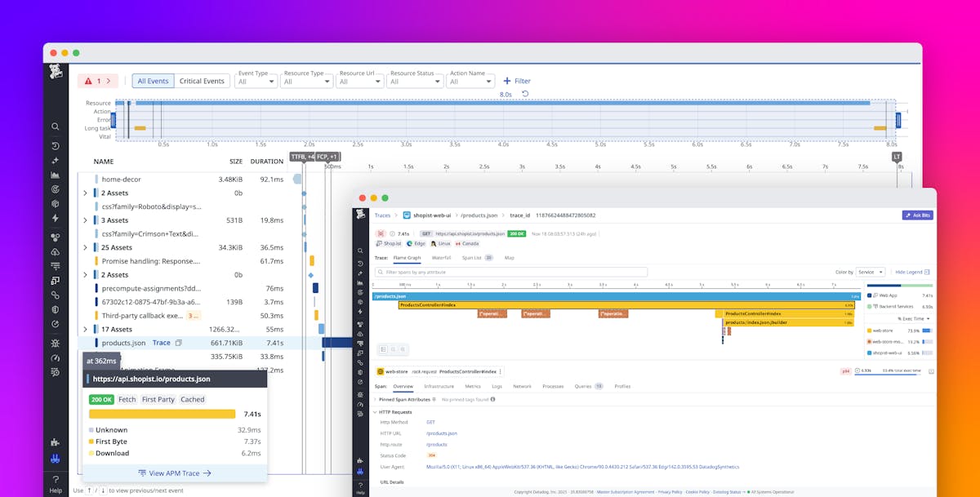Image resolution: width=980 pixels, height=497 pixels.
Task: Switch to Critical Events toggle
Action: (202, 81)
